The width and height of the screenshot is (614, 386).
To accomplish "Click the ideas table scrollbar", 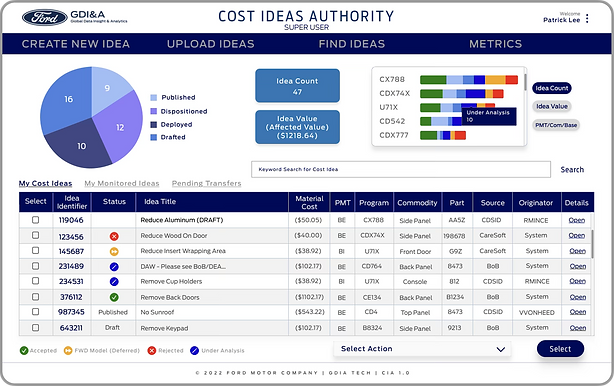I will pyautogui.click(x=592, y=244).
